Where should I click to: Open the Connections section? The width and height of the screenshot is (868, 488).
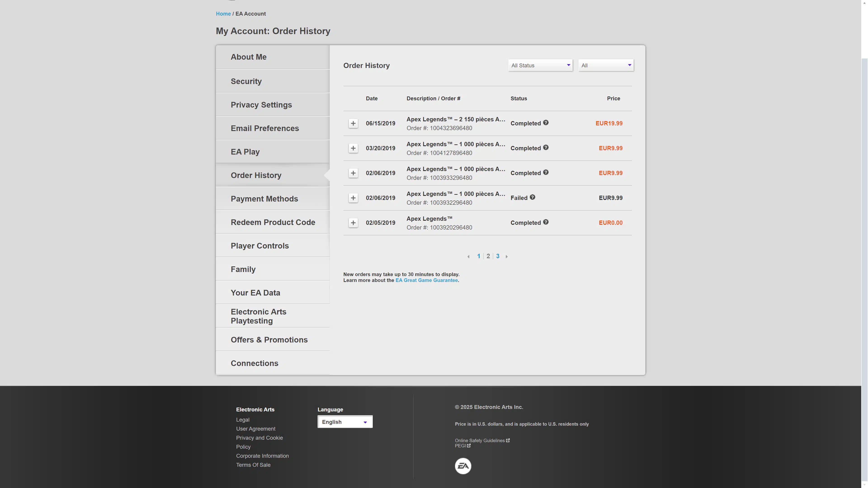[x=273, y=363]
